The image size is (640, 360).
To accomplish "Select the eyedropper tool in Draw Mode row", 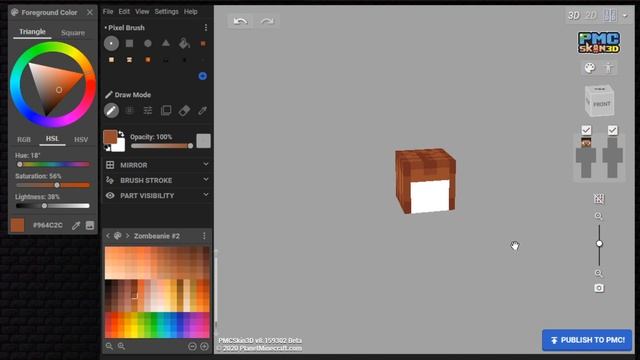I will (202, 111).
